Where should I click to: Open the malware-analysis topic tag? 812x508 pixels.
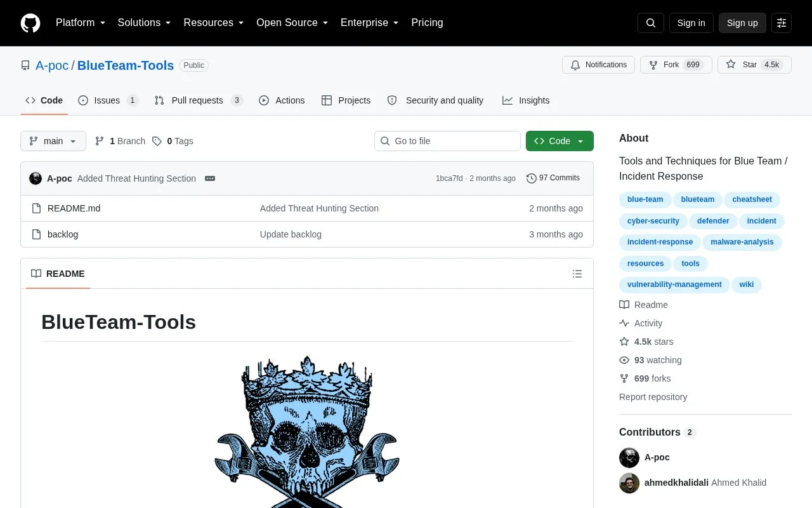pyautogui.click(x=742, y=242)
